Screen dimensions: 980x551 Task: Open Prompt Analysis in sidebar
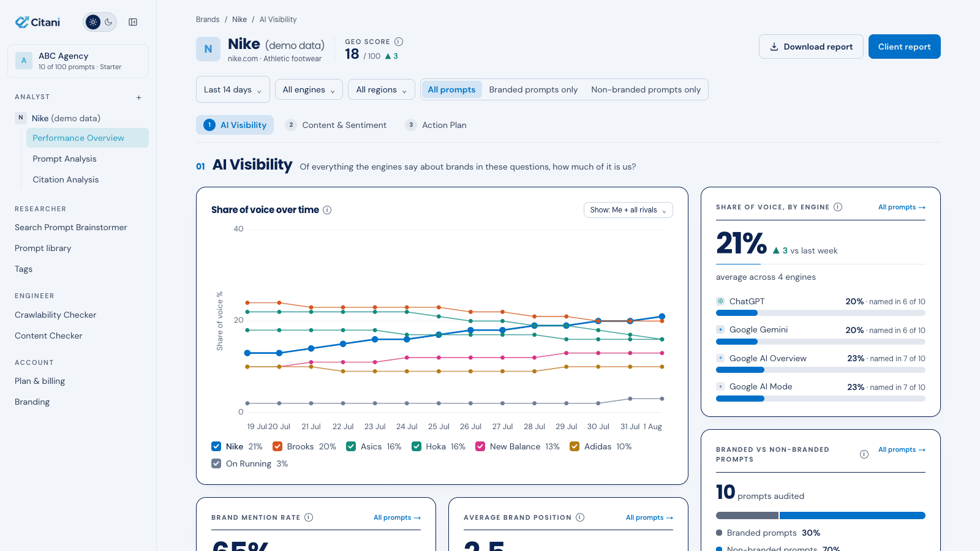click(88, 159)
